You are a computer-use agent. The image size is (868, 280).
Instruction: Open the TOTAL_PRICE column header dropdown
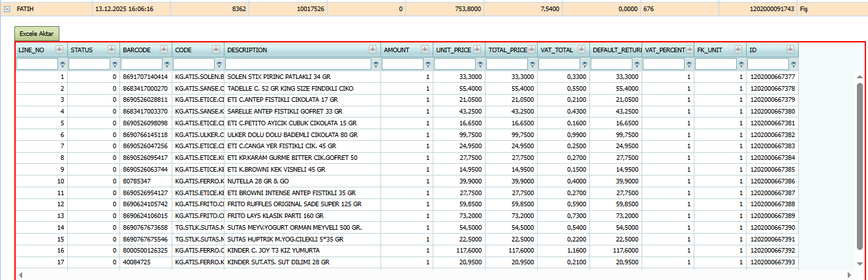(529, 50)
